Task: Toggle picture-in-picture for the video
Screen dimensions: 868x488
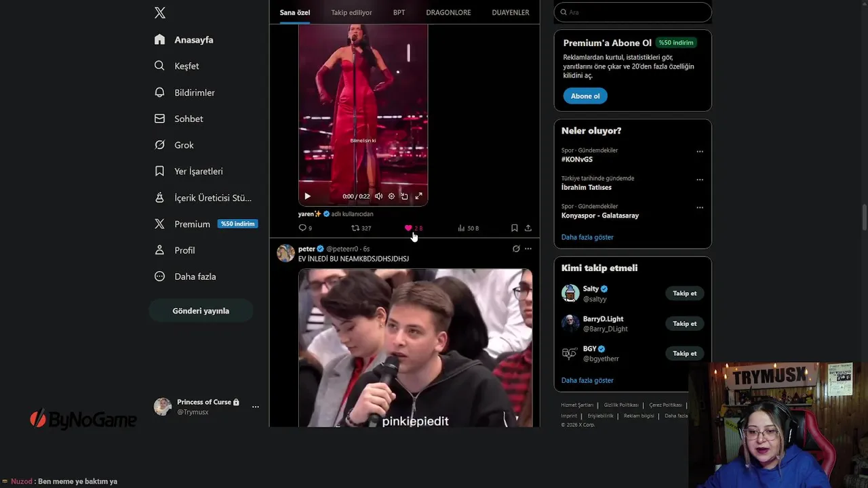Action: [405, 197]
